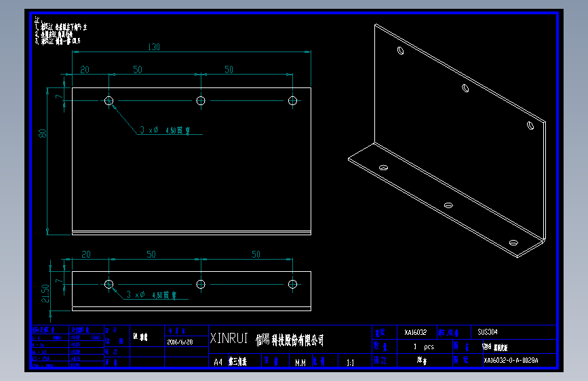Select the 21.50 dimension in bottom view

(x=45, y=294)
